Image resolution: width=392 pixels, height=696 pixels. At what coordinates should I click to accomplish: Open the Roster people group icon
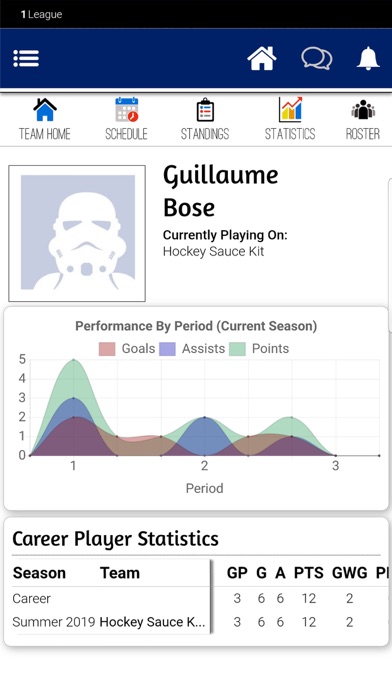(x=363, y=110)
